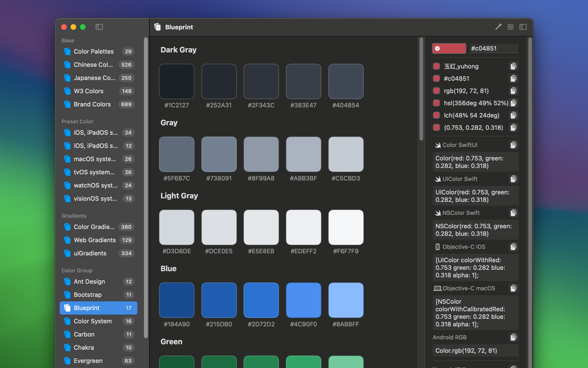Open Chinese Colors list
Viewport: 588px width, 368px height.
tap(98, 65)
